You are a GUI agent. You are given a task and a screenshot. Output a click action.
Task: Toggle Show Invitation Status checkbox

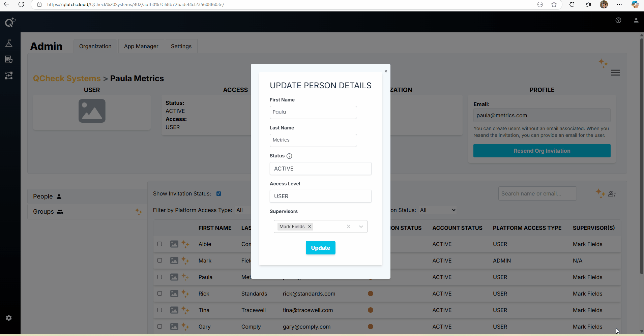click(218, 193)
